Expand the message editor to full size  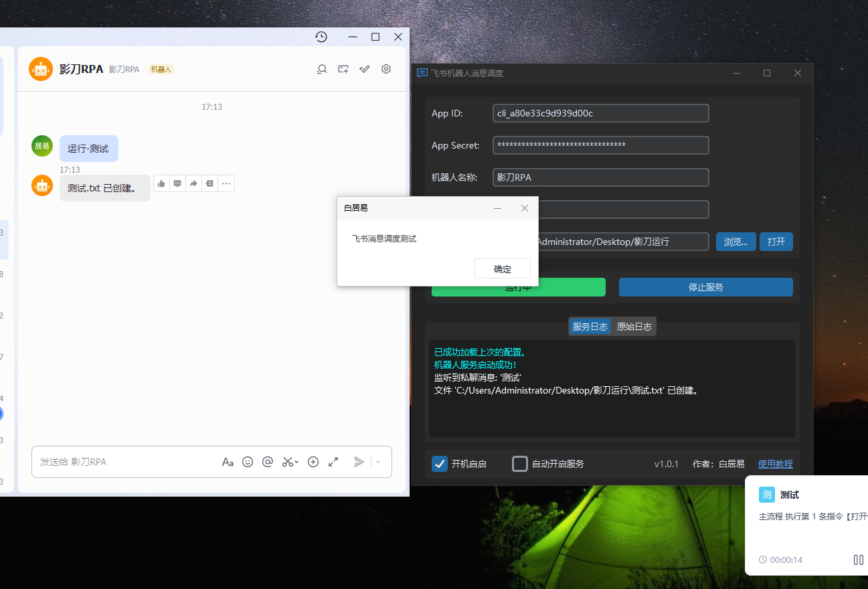(333, 462)
